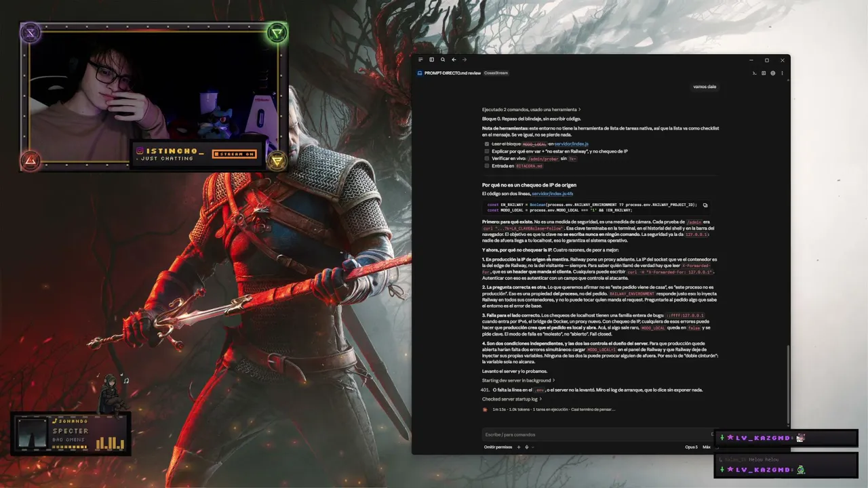This screenshot has width=868, height=488.
Task: Expand 'Starting dev server in background'
Action: point(518,380)
